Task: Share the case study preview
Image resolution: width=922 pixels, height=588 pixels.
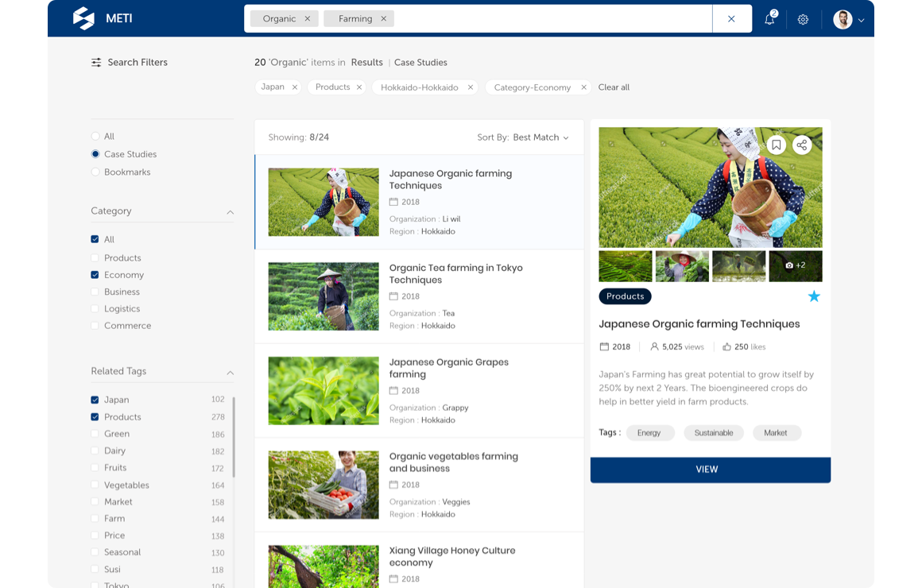Action: [x=802, y=145]
